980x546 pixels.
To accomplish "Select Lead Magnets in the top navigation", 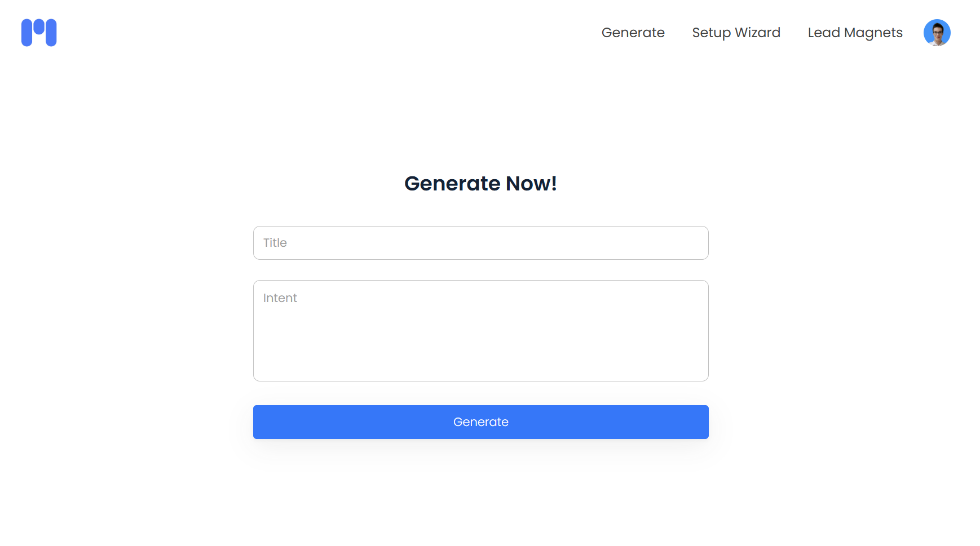I will pos(855,33).
